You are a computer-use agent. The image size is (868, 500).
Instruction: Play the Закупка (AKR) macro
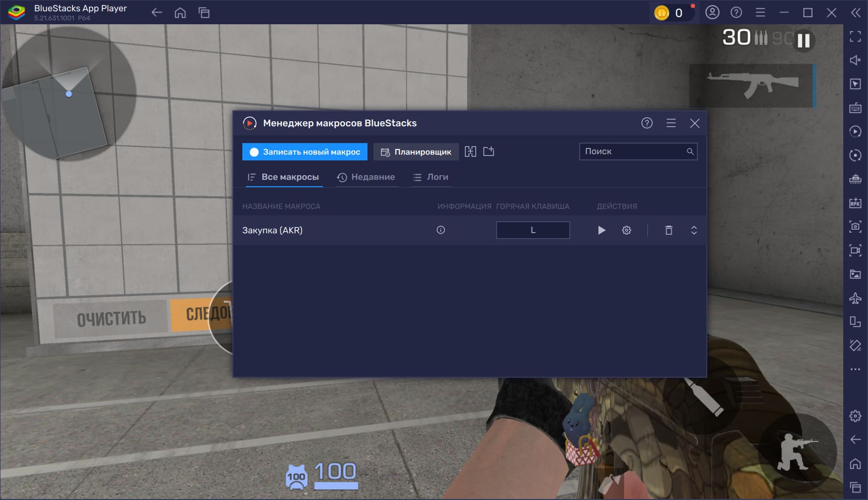[601, 230]
